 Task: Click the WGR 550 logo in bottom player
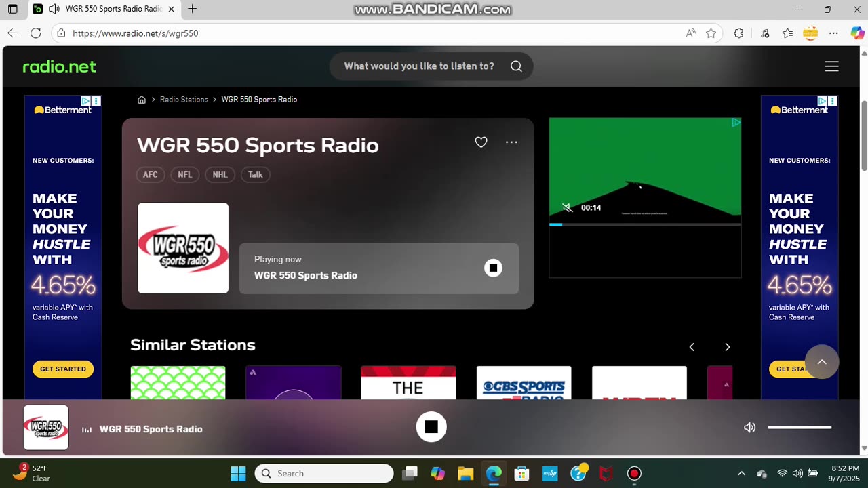pos(46,428)
